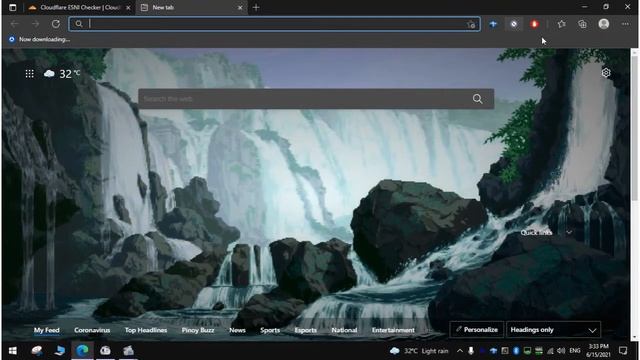This screenshot has width=640, height=360.
Task: Submit search using magnifier icon in search box
Action: coord(477,99)
